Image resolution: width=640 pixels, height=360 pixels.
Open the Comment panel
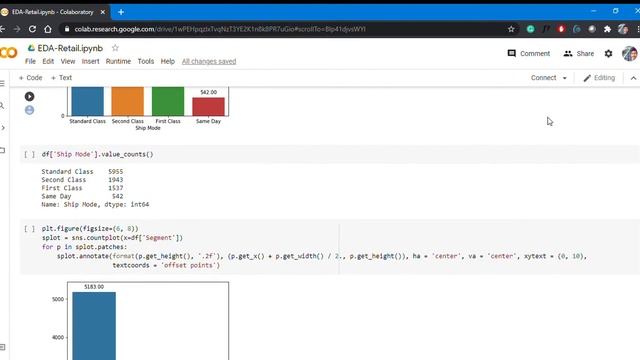click(529, 53)
